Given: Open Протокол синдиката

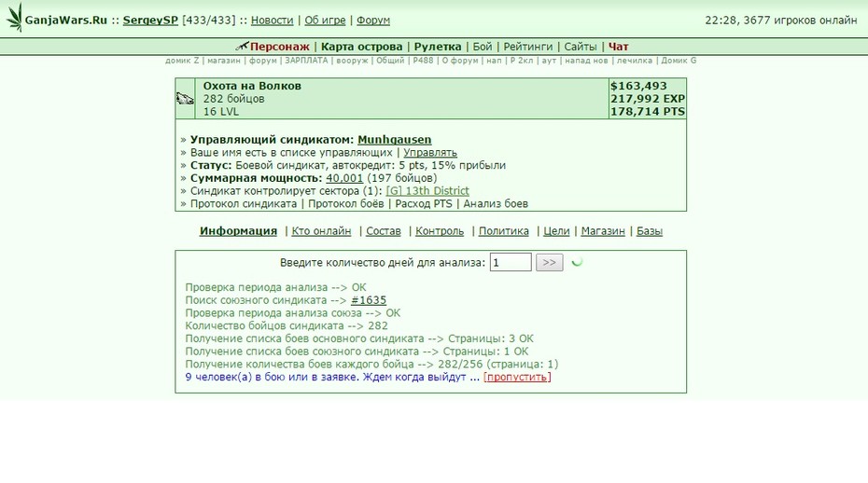Looking at the screenshot, I should click(x=244, y=203).
